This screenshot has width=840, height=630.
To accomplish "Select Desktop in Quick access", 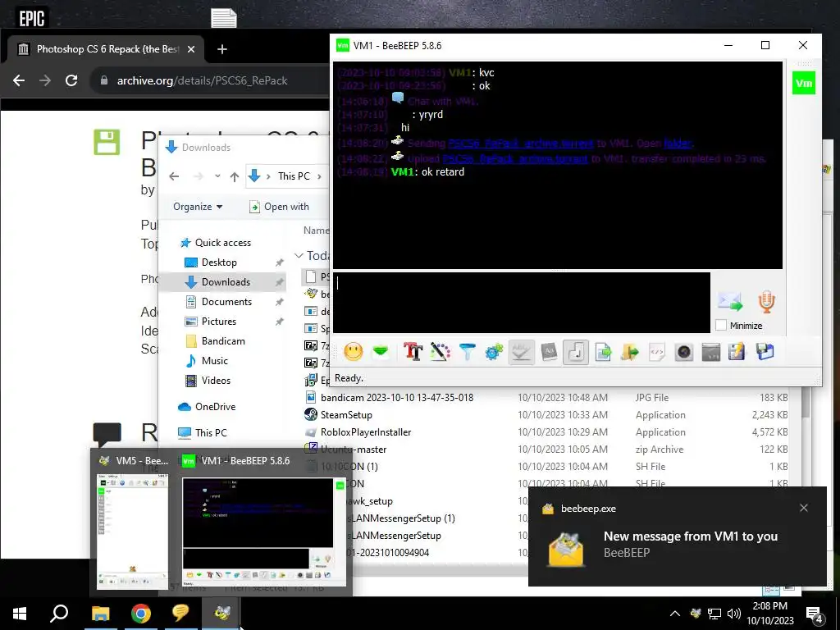I will (x=219, y=262).
